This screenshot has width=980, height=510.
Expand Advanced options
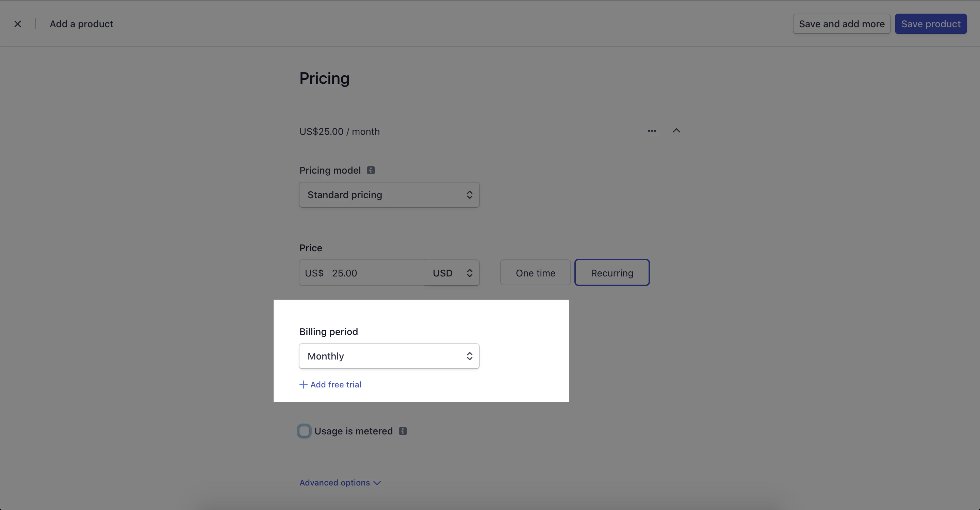click(334, 483)
